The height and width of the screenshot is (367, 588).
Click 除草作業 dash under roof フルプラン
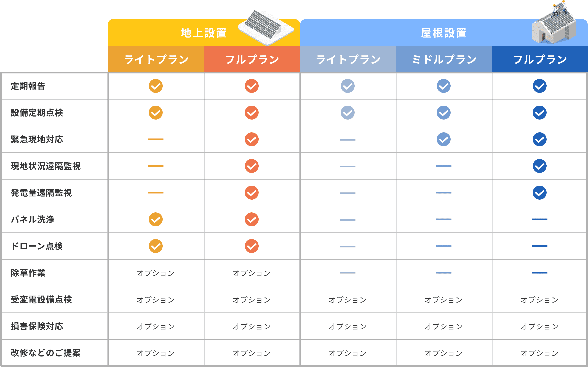pyautogui.click(x=539, y=273)
